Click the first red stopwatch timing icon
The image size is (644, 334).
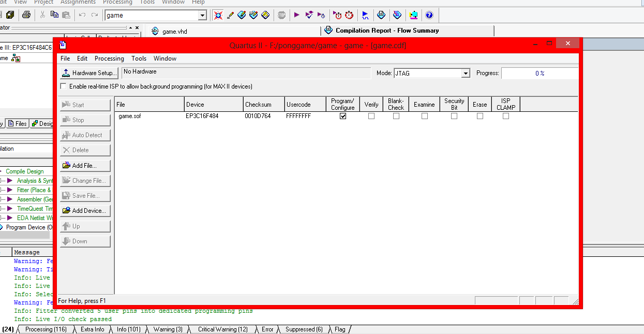click(x=337, y=15)
